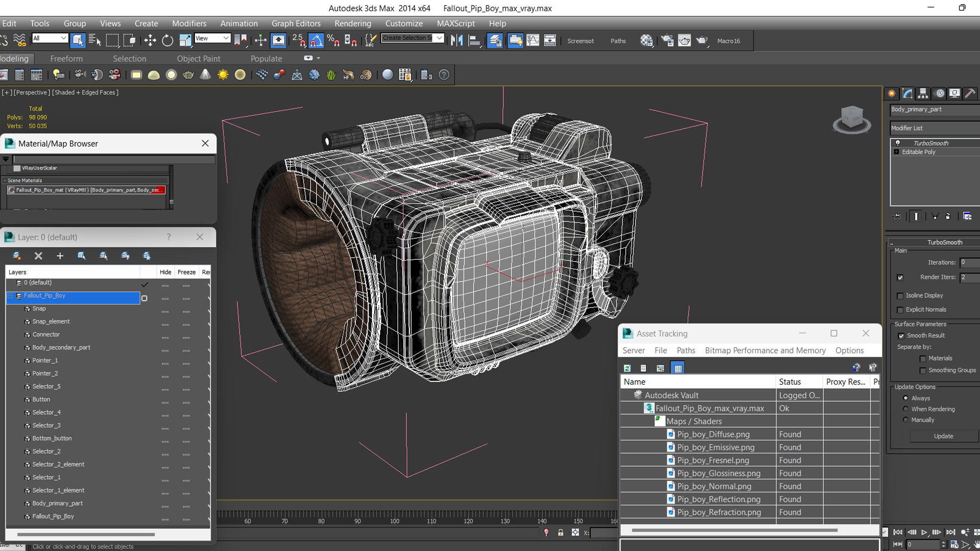This screenshot has width=980, height=551.
Task: Click the teapot primitive icon
Action: [x=188, y=75]
